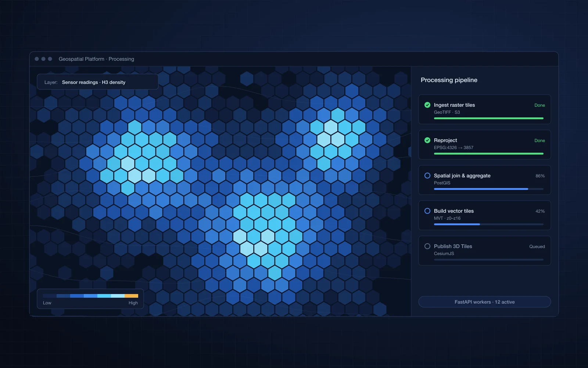Click the orange swatch at the High end of legend

[x=131, y=296]
